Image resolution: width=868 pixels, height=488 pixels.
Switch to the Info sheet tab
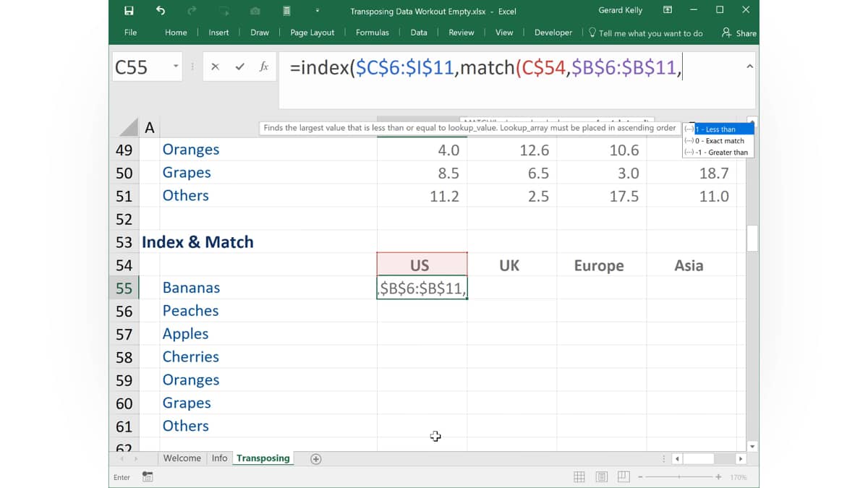[219, 458]
